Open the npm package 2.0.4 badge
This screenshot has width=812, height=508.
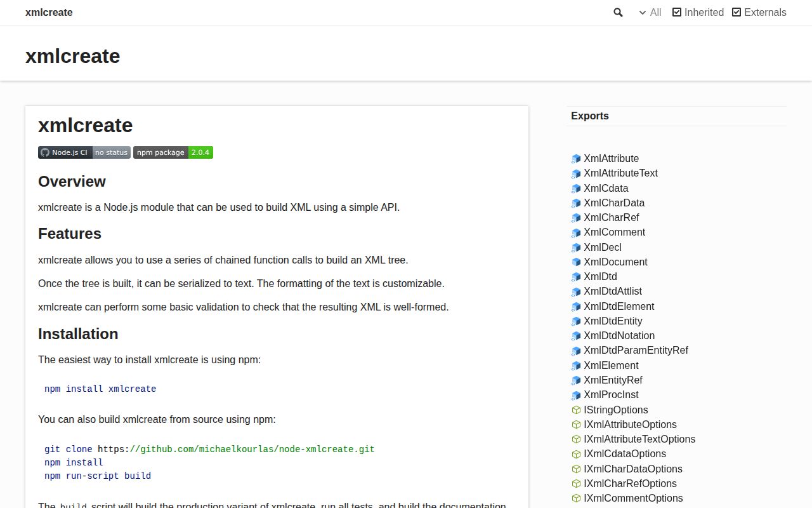point(173,152)
